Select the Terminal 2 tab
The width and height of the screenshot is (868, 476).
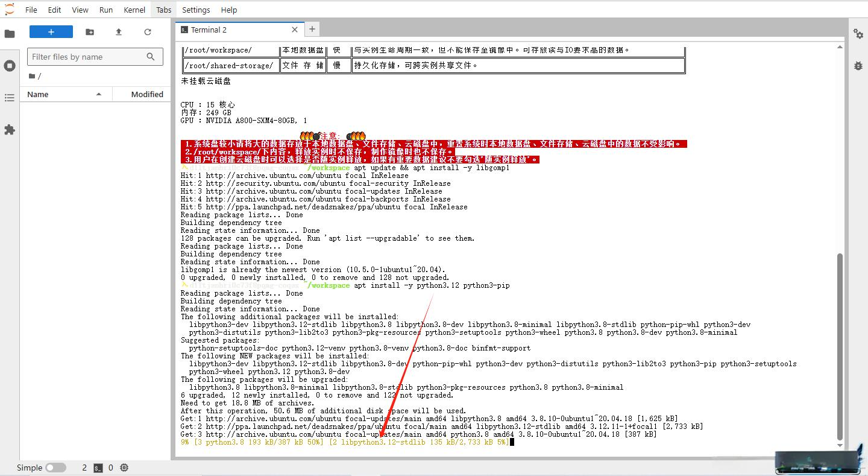(x=209, y=30)
